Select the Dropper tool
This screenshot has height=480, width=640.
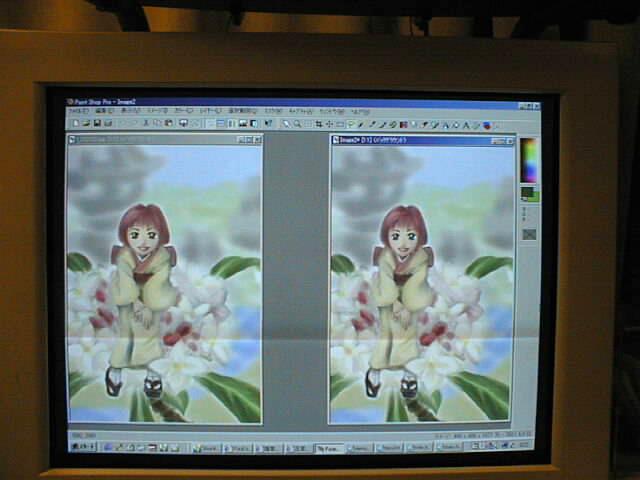point(372,124)
